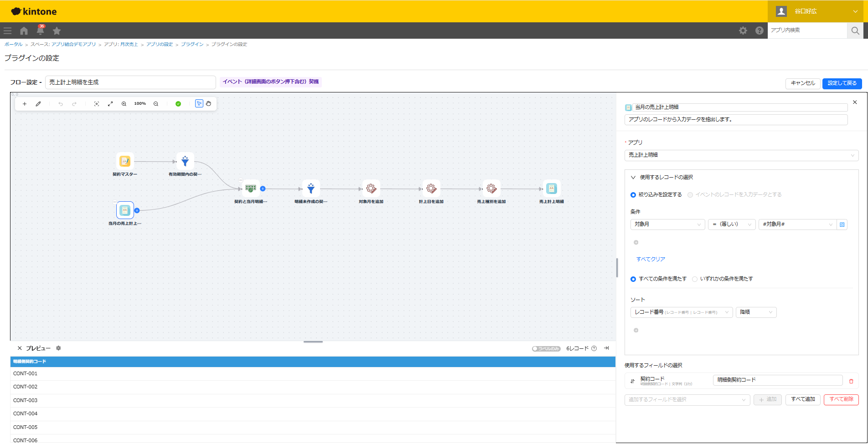The width and height of the screenshot is (868, 444).
Task: Open the レコード番号 sort field dropdown
Action: click(x=682, y=312)
